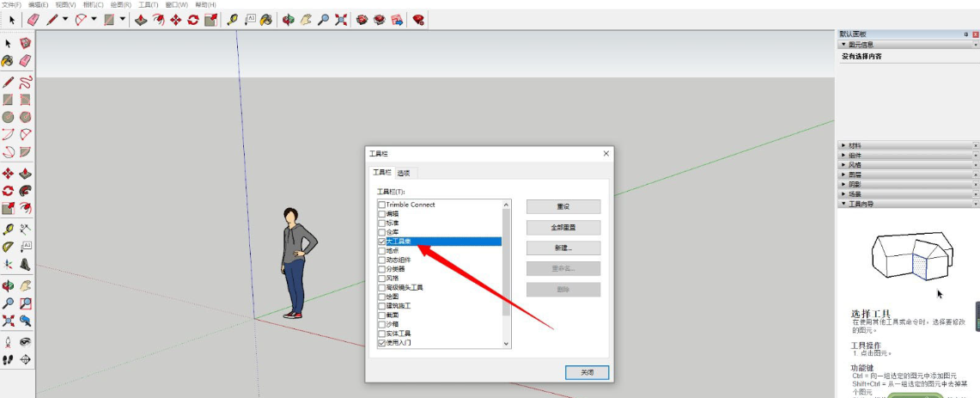Select the Paint Bucket tool in top toolbar
The height and width of the screenshot is (398, 980).
click(x=266, y=20)
